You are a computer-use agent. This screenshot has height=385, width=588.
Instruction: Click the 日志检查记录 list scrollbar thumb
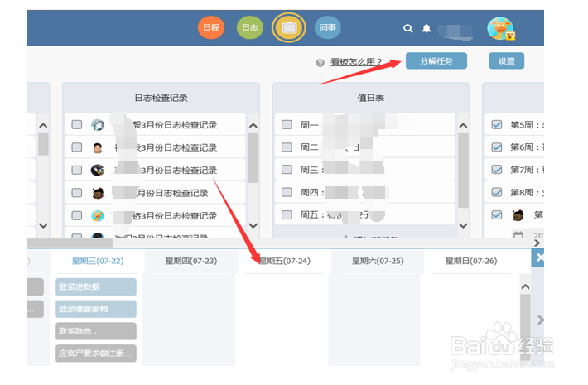click(x=253, y=158)
